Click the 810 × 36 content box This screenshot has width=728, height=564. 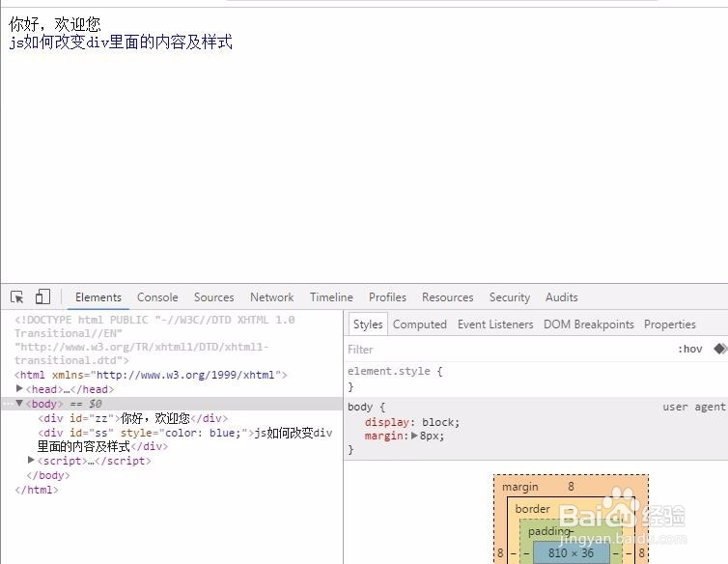tap(571, 552)
